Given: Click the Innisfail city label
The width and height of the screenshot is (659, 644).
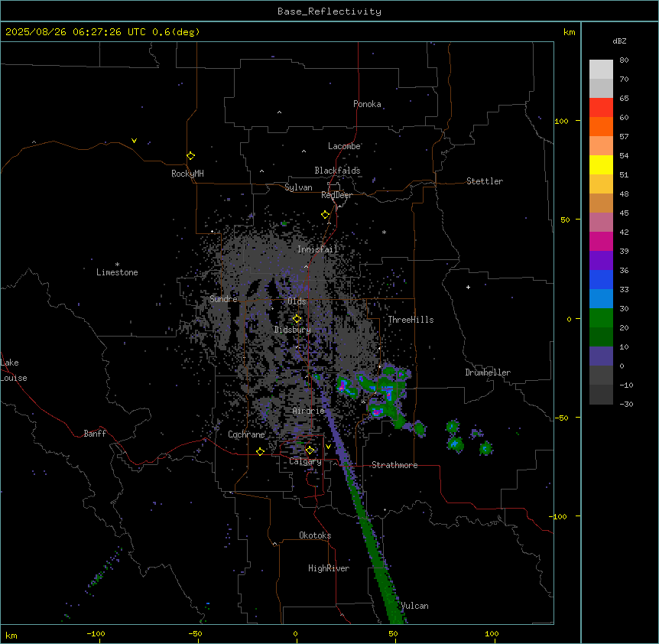Looking at the screenshot, I should click(317, 249).
